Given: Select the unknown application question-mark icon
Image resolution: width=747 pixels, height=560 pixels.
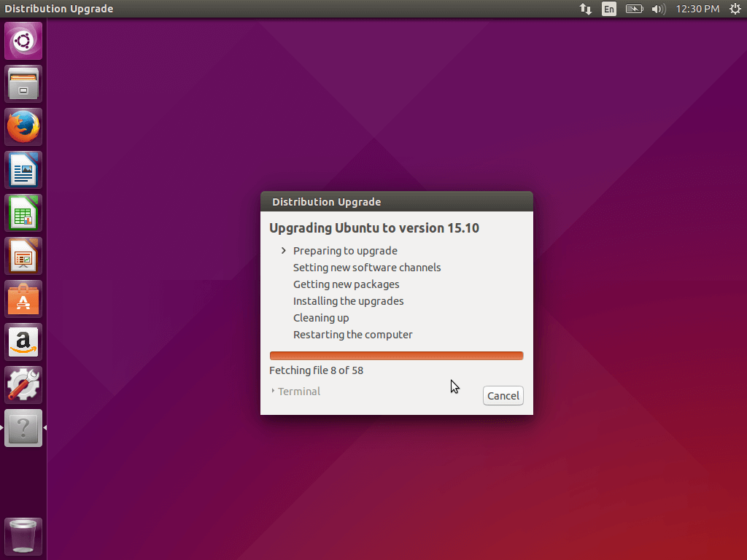Looking at the screenshot, I should click(23, 428).
